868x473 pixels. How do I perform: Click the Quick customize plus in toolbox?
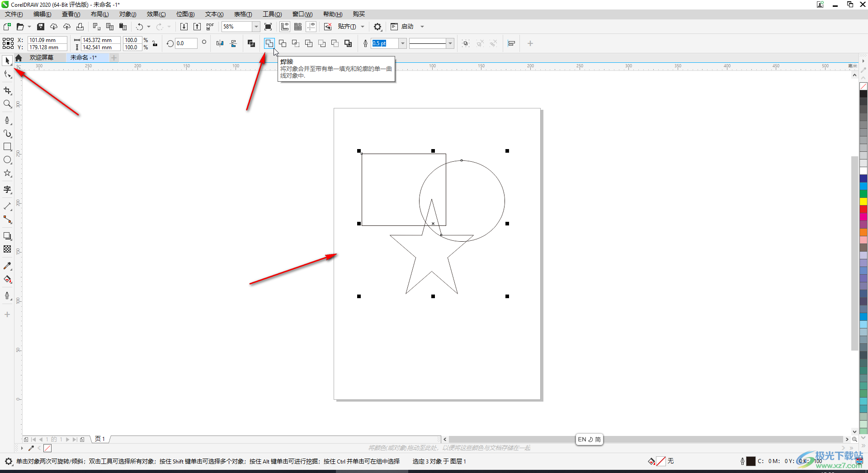click(x=7, y=314)
